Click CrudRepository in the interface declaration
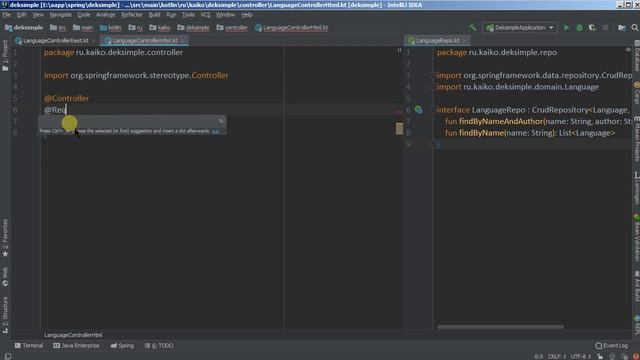640x360 pixels. pos(560,110)
